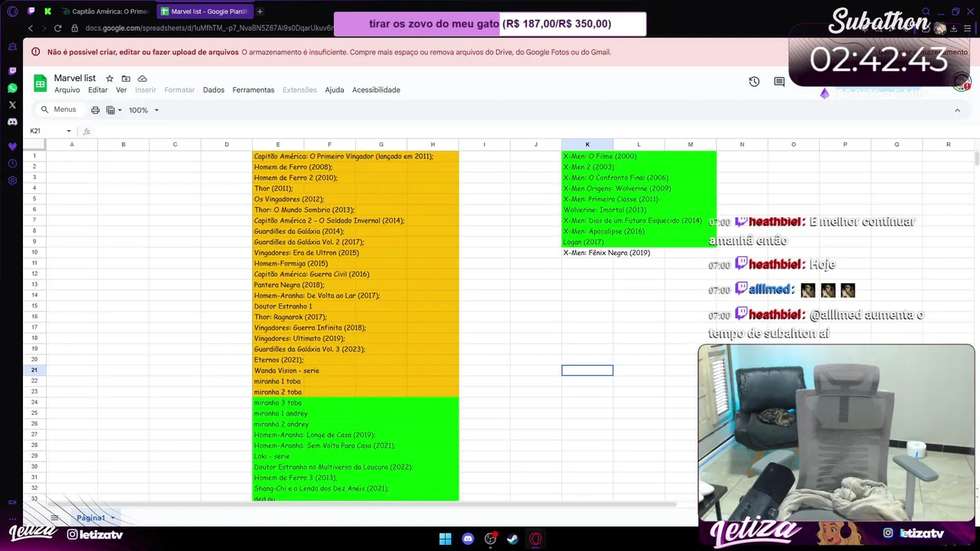Open the Windows Start button
This screenshot has height=551, width=980.
[445, 539]
